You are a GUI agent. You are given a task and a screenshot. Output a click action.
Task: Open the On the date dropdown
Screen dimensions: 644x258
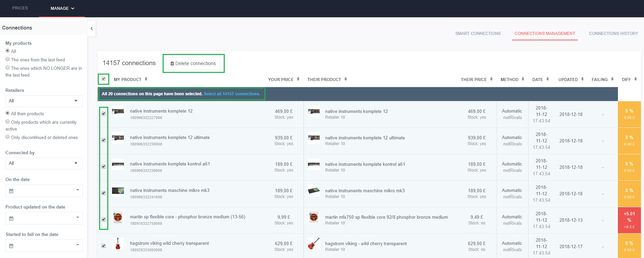click(44, 191)
